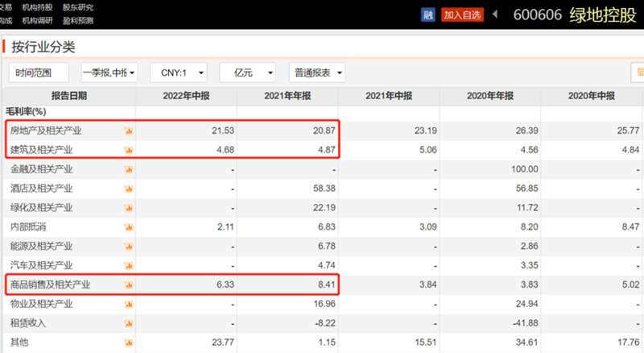This screenshot has height=353, width=644.
Task: Click chart icon in 其他 row
Action: coord(128,343)
